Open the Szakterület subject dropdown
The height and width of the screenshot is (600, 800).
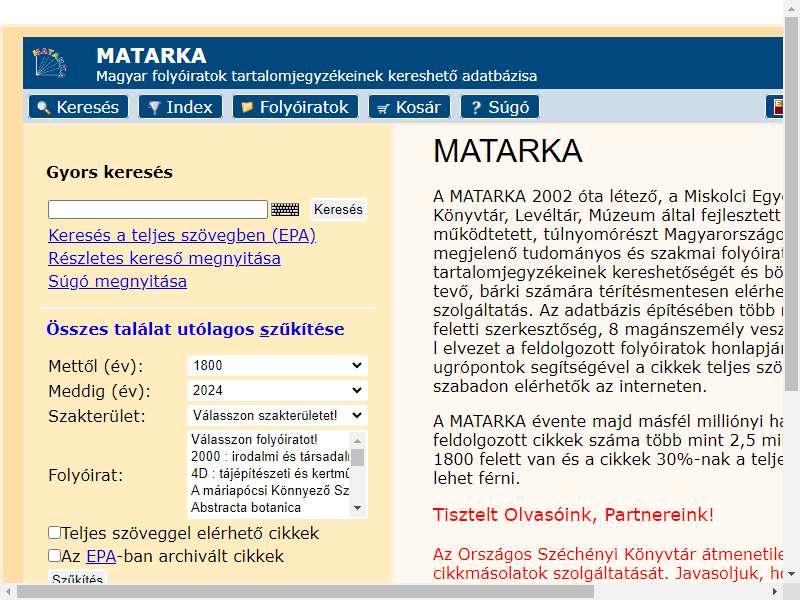tap(277, 415)
